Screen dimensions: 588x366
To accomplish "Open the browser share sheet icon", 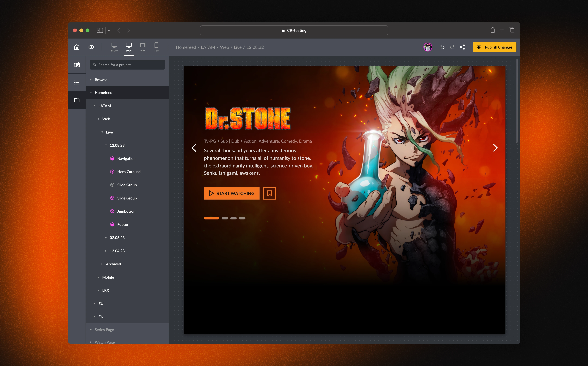I will click(x=493, y=30).
